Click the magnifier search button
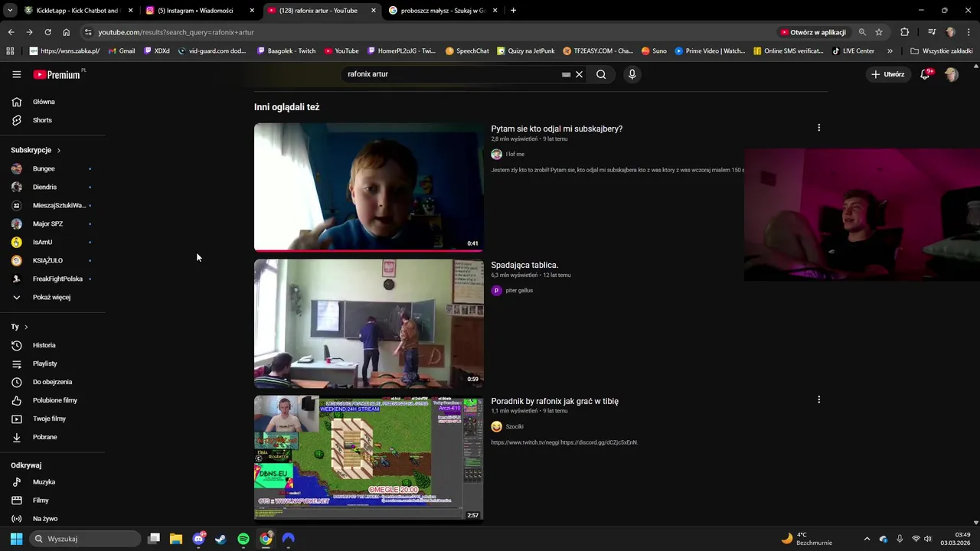The image size is (980, 551). pyautogui.click(x=601, y=74)
